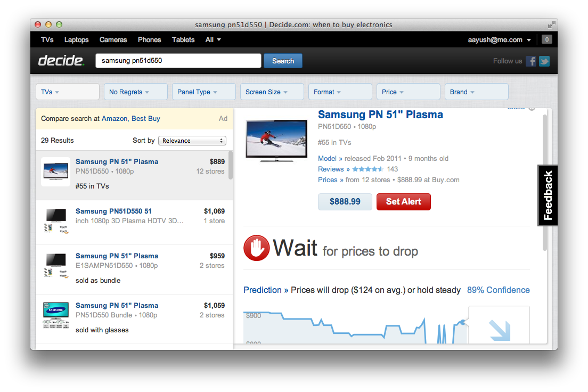The height and width of the screenshot is (392, 588).
Task: Click the '12 stores' text
Action: click(210, 171)
